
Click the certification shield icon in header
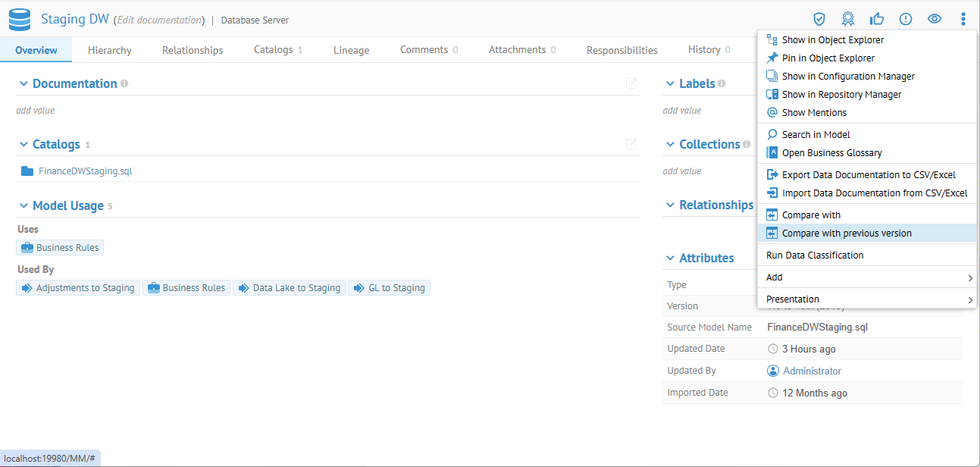(x=819, y=19)
